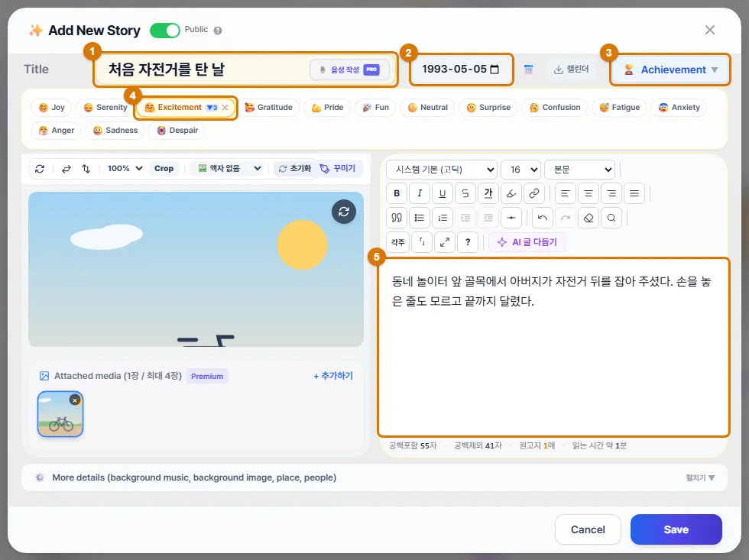Center-align the story text

588,193
